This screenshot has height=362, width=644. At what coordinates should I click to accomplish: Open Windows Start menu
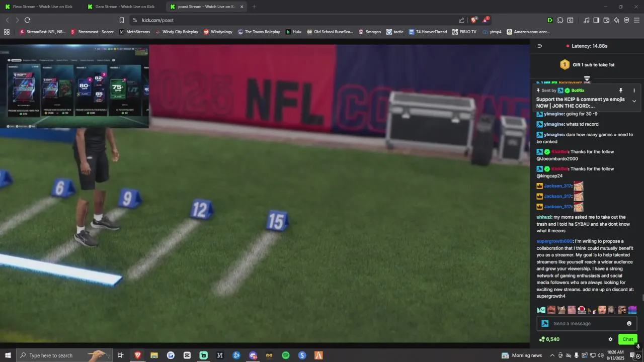tap(8, 355)
